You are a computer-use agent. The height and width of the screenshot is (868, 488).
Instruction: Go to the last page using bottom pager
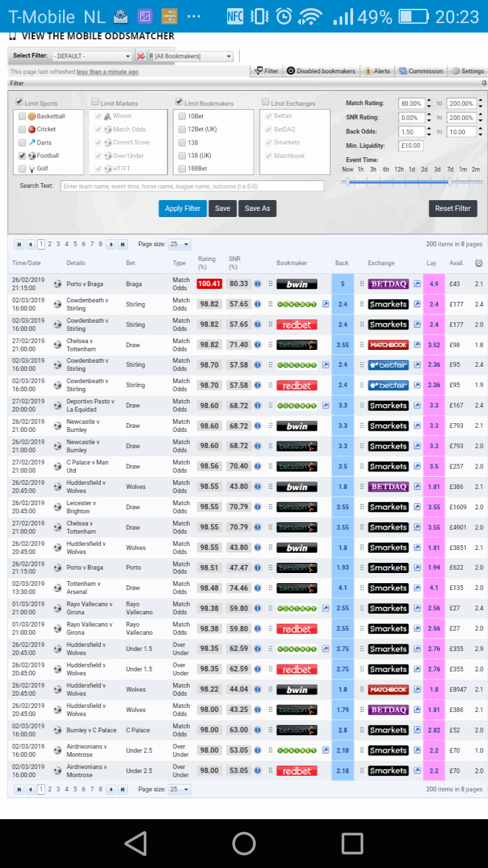pyautogui.click(x=123, y=789)
